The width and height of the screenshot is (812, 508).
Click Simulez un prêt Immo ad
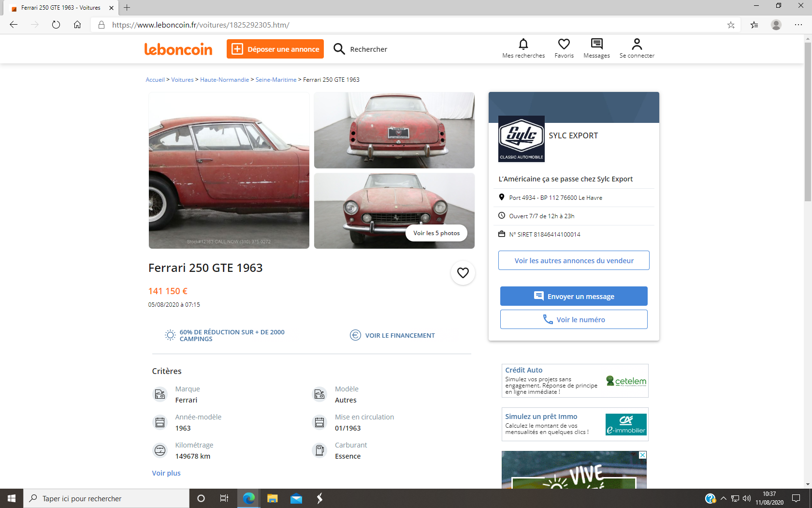coord(575,424)
